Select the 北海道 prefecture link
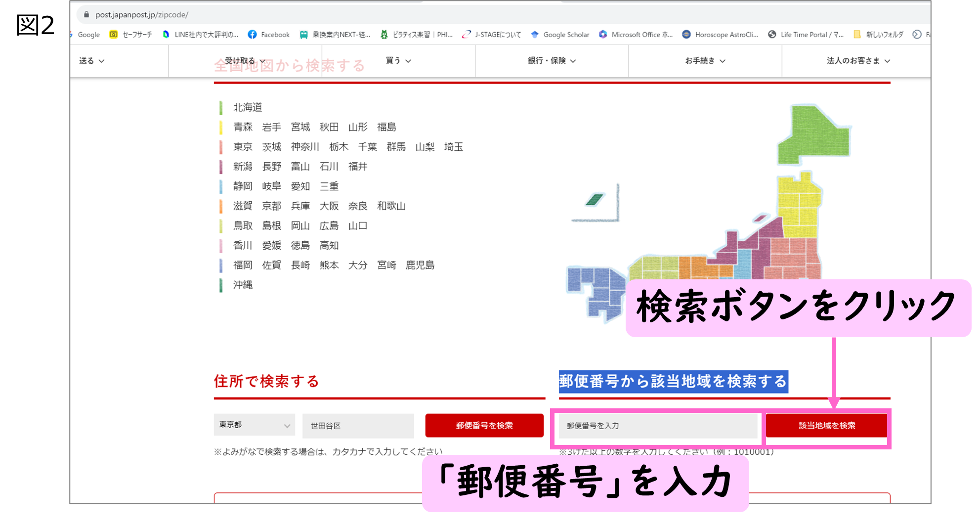The width and height of the screenshot is (980, 528). point(248,107)
